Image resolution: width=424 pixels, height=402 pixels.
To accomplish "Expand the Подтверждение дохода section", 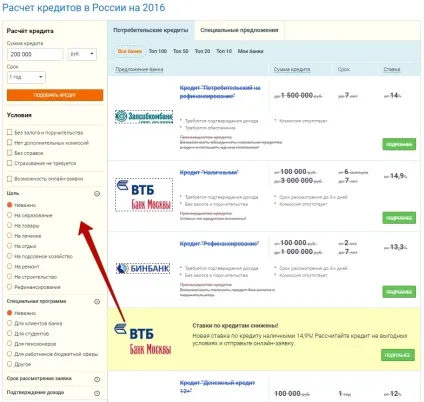I will (x=97, y=393).
